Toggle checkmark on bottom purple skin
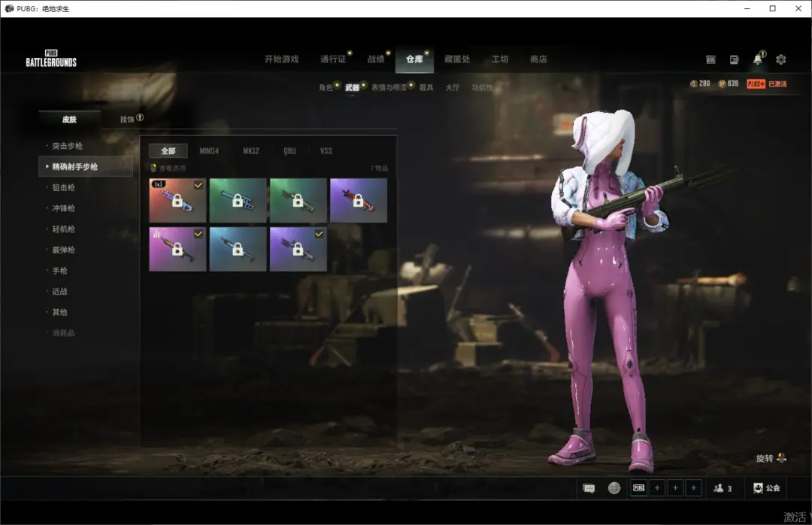 click(x=319, y=234)
